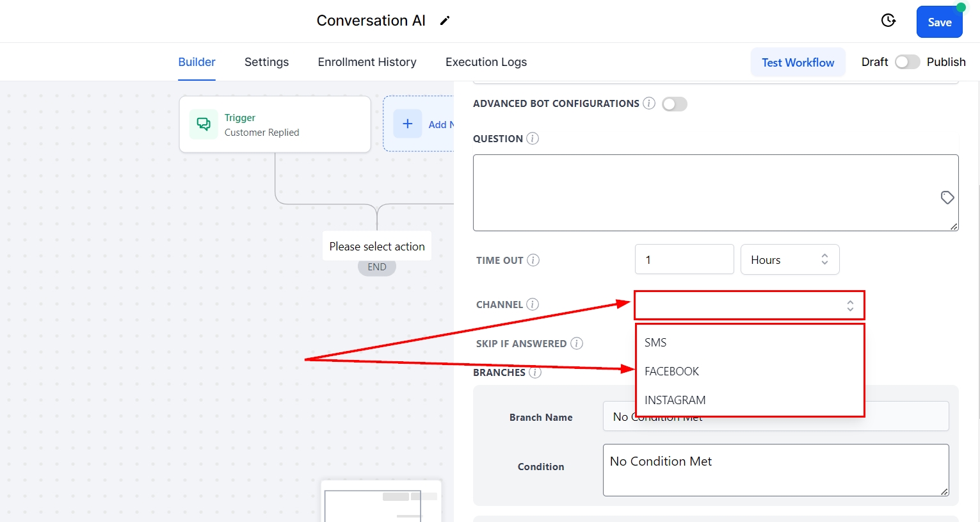Image resolution: width=980 pixels, height=522 pixels.
Task: Open the Execution Logs tab
Action: point(486,62)
